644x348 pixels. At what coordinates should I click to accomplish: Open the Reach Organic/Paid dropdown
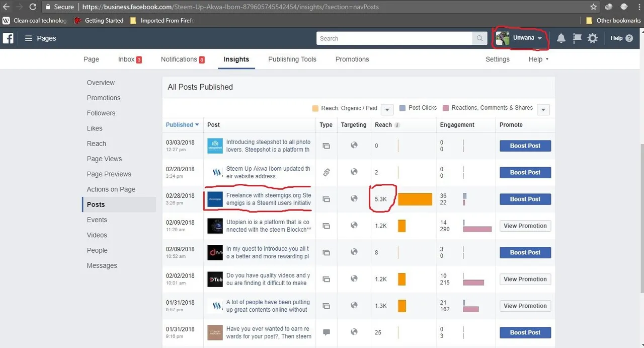pyautogui.click(x=387, y=109)
